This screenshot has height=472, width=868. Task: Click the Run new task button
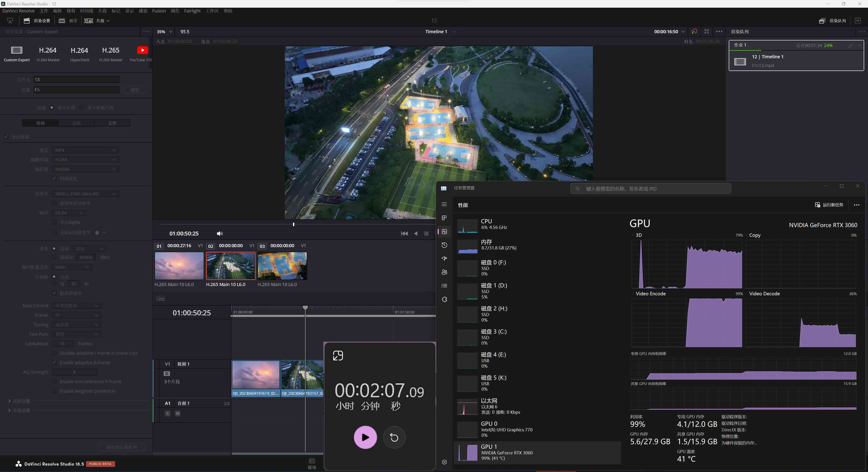pyautogui.click(x=829, y=205)
